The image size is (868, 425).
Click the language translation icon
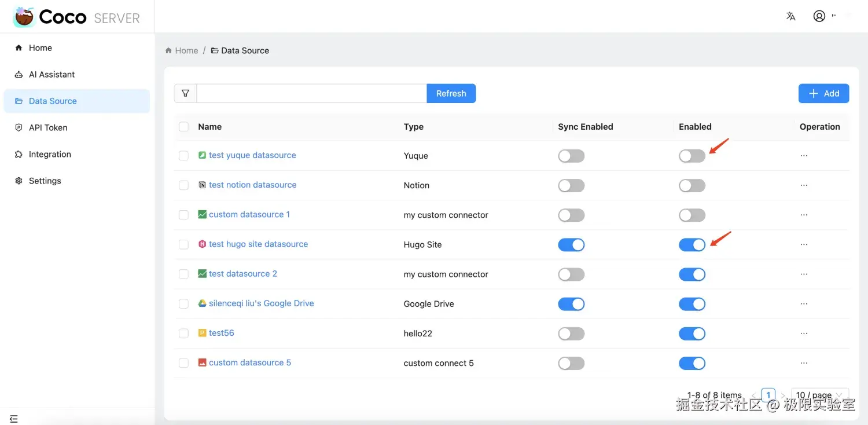(790, 16)
